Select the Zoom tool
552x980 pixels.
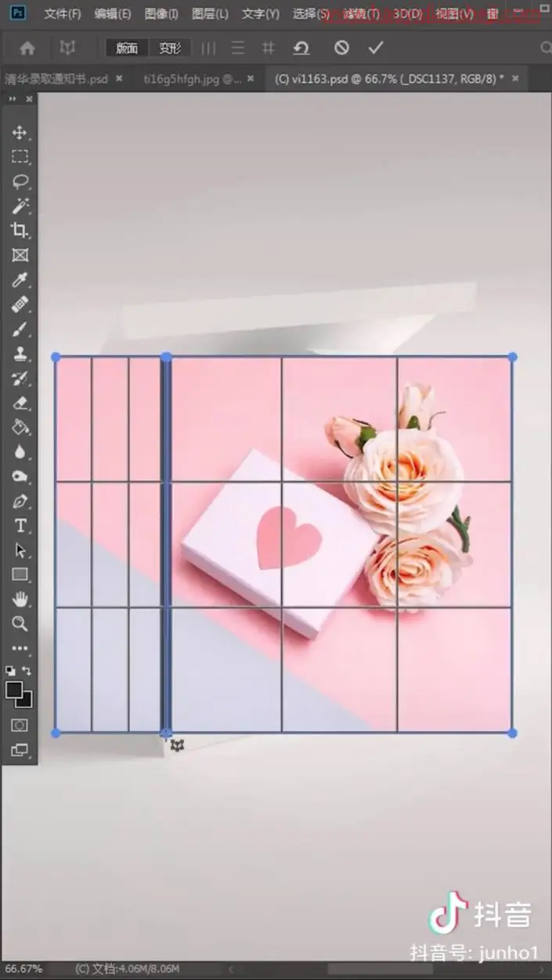pyautogui.click(x=20, y=624)
